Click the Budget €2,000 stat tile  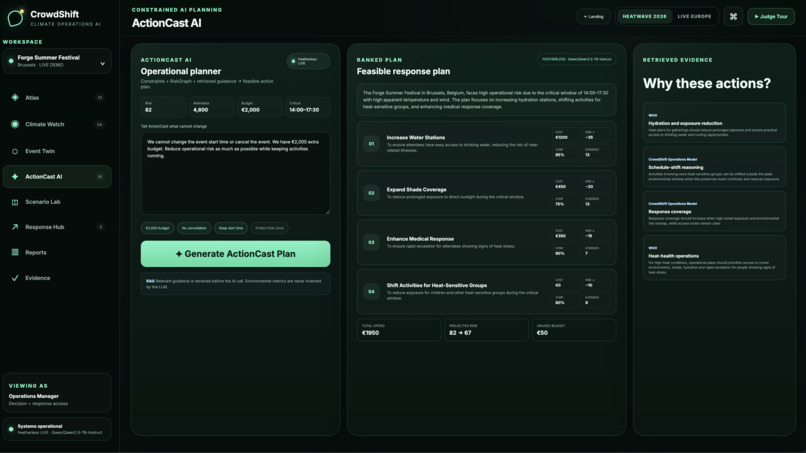click(x=260, y=107)
